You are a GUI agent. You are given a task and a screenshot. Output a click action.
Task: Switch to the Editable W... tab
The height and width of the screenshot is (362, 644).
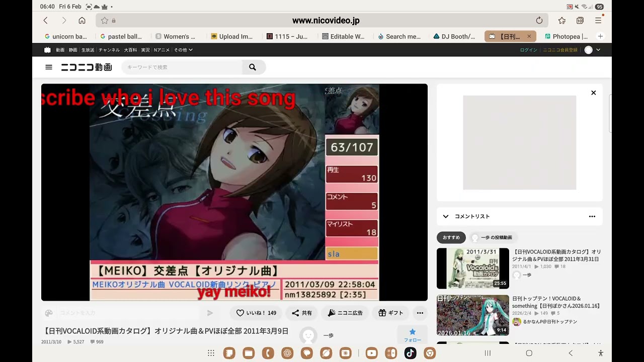click(344, 36)
